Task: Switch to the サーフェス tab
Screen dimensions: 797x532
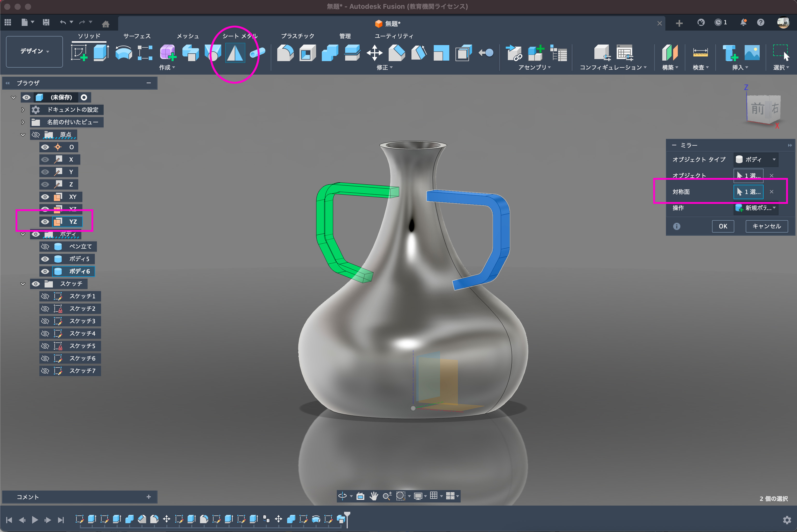Action: pos(137,36)
